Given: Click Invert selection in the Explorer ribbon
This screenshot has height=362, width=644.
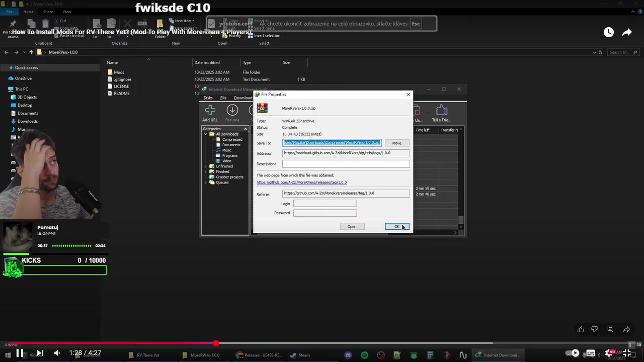Looking at the screenshot, I should [264, 36].
